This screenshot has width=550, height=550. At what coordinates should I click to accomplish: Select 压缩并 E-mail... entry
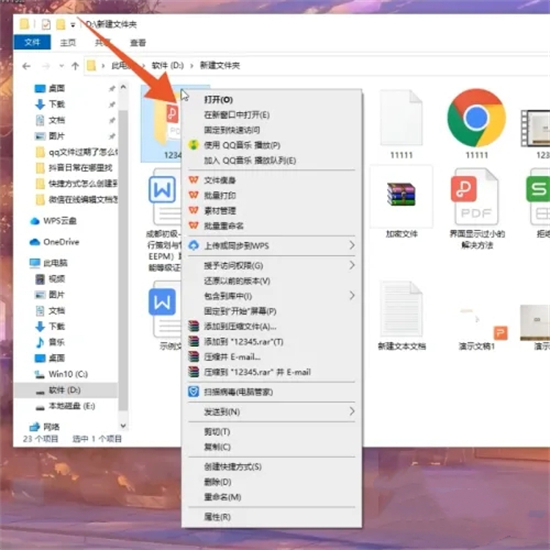[271, 357]
